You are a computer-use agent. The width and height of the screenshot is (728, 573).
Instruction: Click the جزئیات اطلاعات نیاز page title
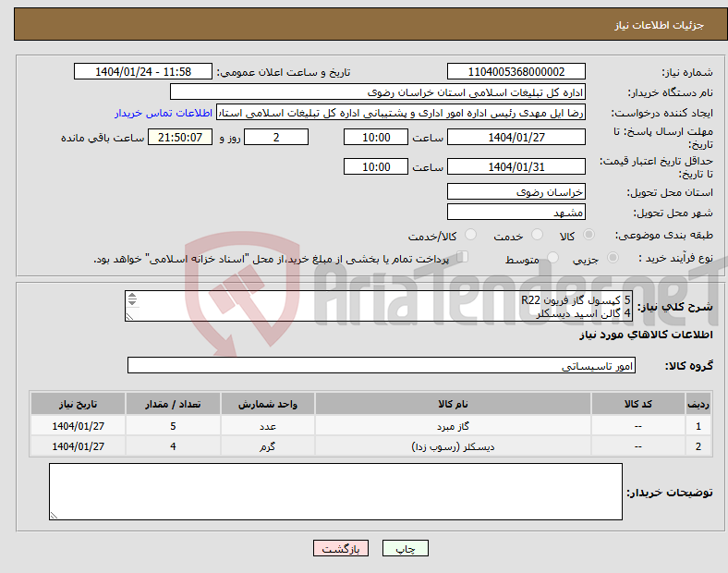[x=660, y=25]
